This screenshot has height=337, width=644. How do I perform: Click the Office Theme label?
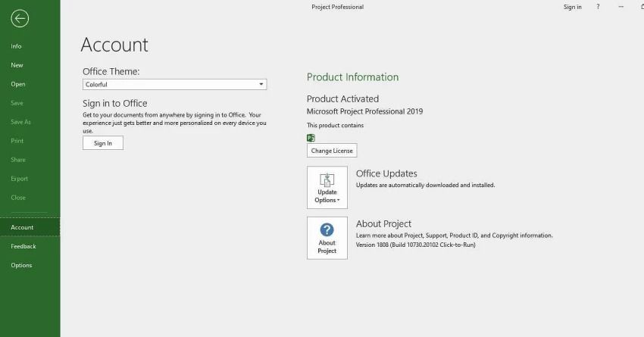click(x=111, y=71)
